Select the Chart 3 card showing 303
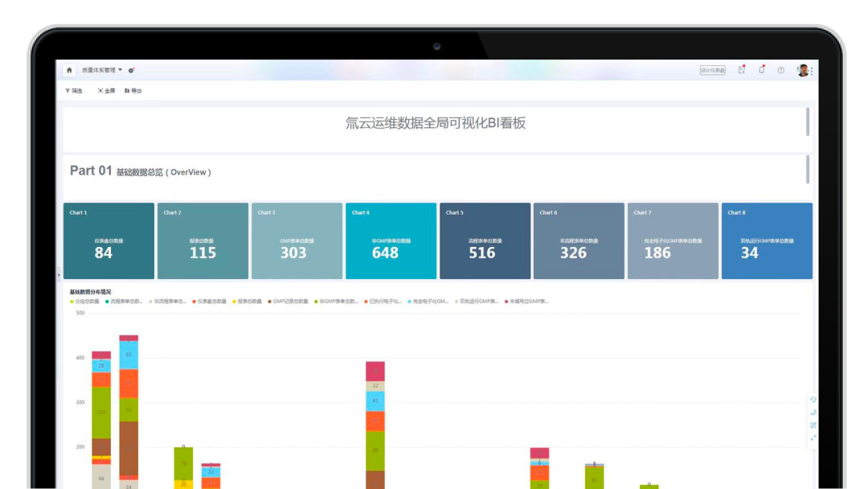 (x=297, y=241)
